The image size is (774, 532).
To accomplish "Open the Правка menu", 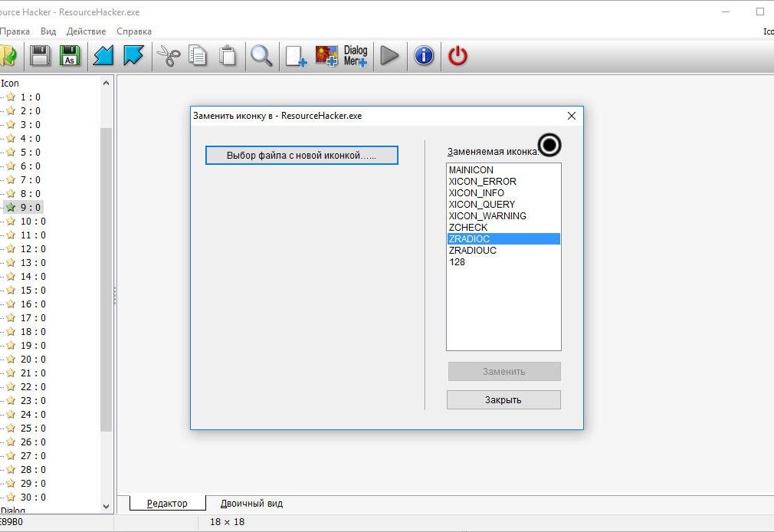I will pyautogui.click(x=15, y=31).
